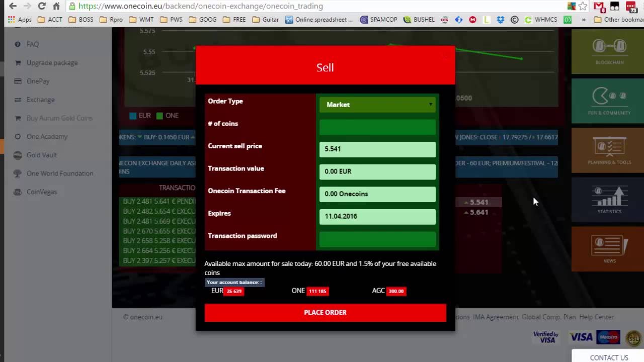Screen dimensions: 644x362
Task: Open the SPAMCOP bookmark
Action: pos(379,20)
